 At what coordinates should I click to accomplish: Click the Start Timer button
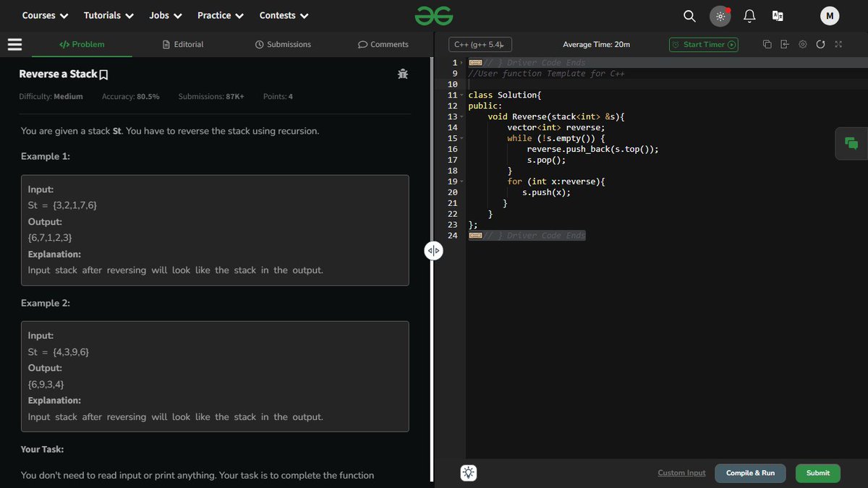[704, 45]
